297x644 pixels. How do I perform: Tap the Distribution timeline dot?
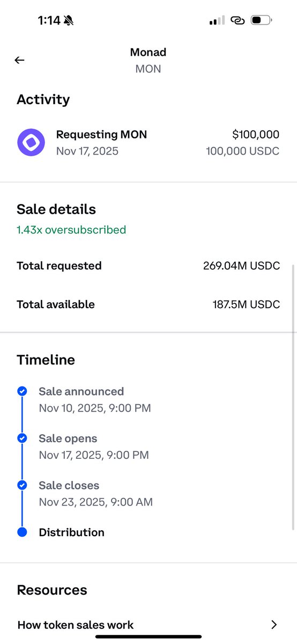[22, 532]
